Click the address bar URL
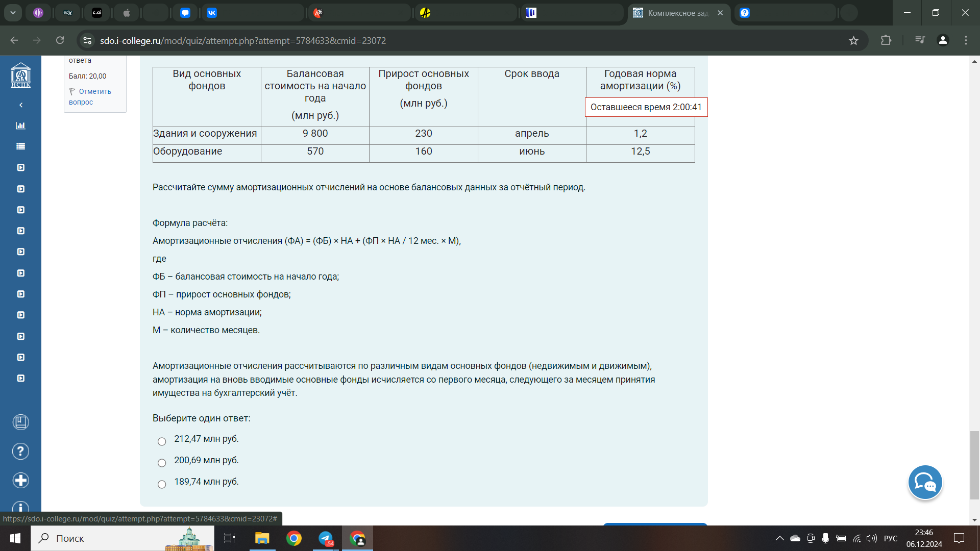The image size is (980, 551). [x=243, y=40]
